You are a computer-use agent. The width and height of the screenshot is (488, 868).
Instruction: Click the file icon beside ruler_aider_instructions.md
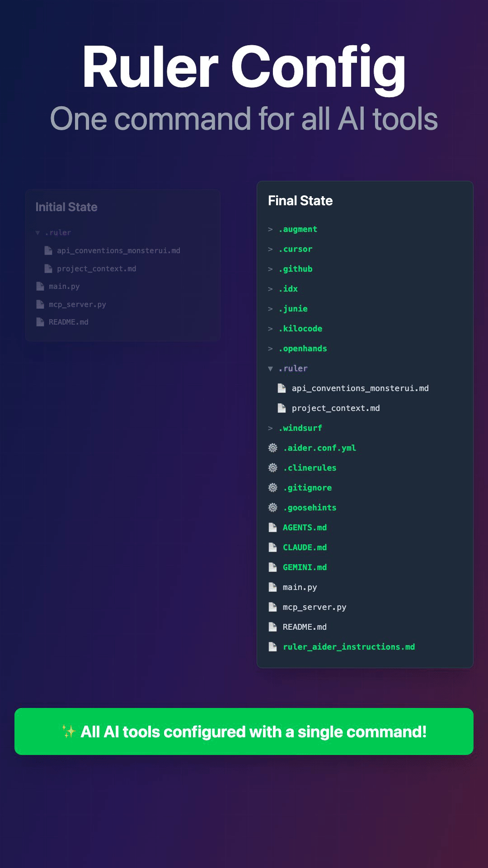pos(272,647)
